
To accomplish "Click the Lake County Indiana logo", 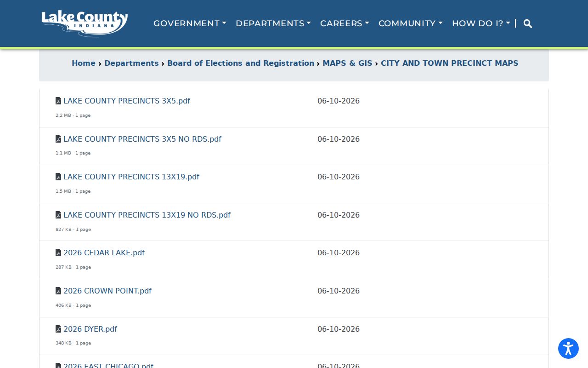I will click(85, 23).
